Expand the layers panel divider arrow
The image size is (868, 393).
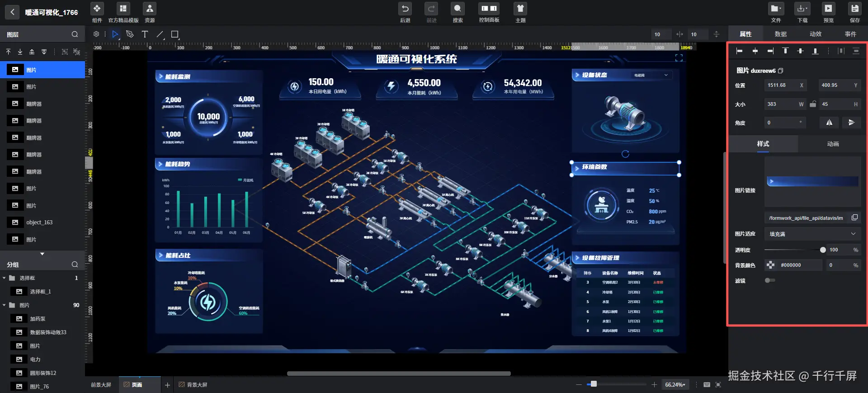click(42, 254)
